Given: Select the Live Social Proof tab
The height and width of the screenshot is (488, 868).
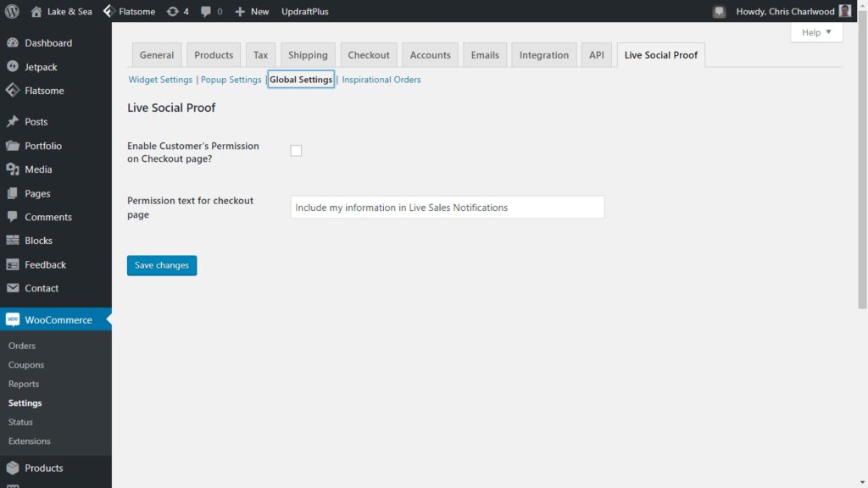Looking at the screenshot, I should point(661,55).
